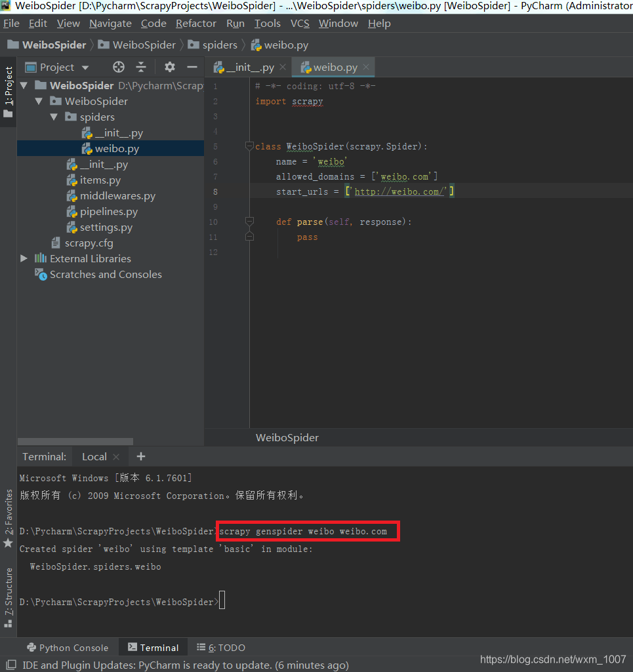Open the View menu
The height and width of the screenshot is (672, 633).
click(x=68, y=24)
